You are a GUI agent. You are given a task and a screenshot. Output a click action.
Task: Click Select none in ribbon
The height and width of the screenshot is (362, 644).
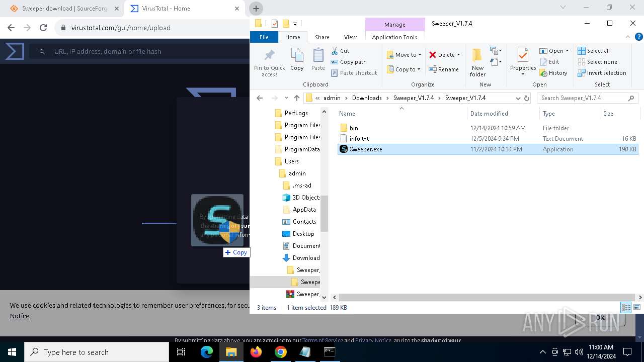[x=597, y=62]
